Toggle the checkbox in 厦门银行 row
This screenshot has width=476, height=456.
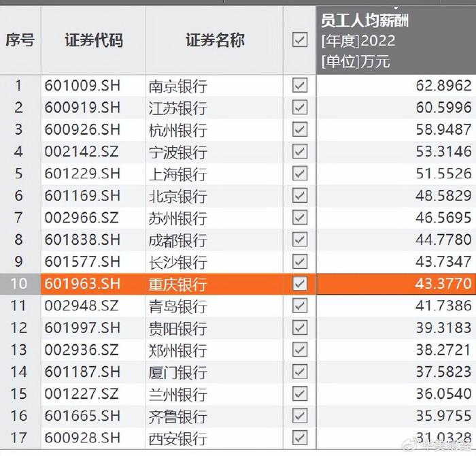coord(300,372)
